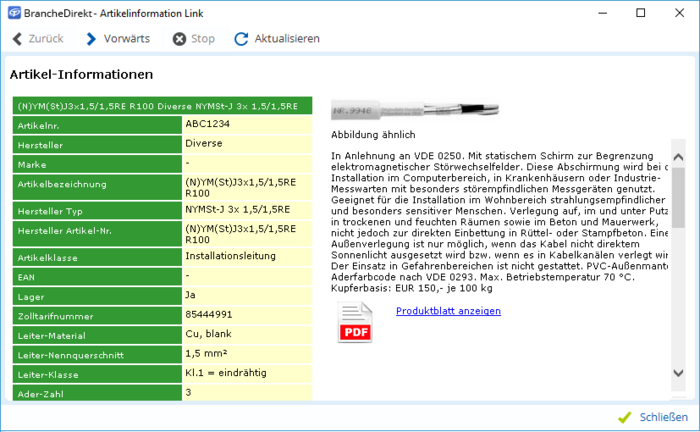
Task: Select the Zolltarifnummer value 85444991
Action: pos(247,314)
